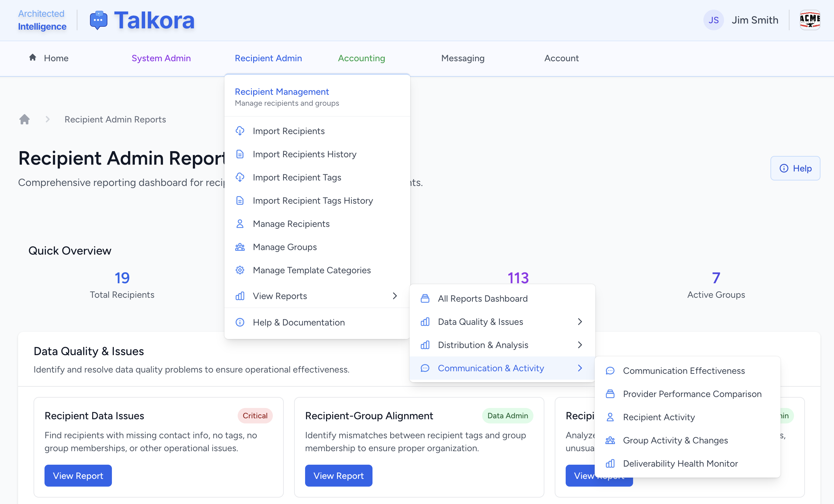Open Manage Recipients via its person icon
The image size is (834, 504).
point(240,224)
